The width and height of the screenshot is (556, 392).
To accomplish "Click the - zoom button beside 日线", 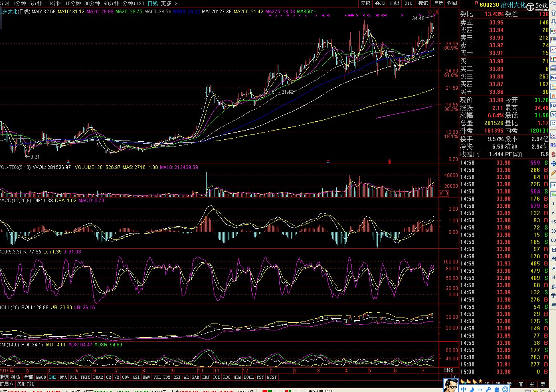I will (448, 377).
